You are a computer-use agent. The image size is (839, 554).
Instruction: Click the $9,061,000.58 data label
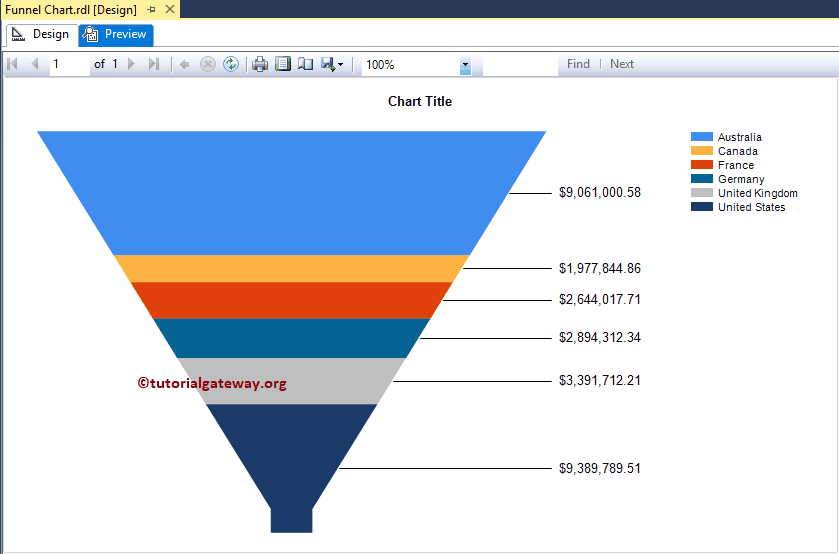(x=600, y=193)
